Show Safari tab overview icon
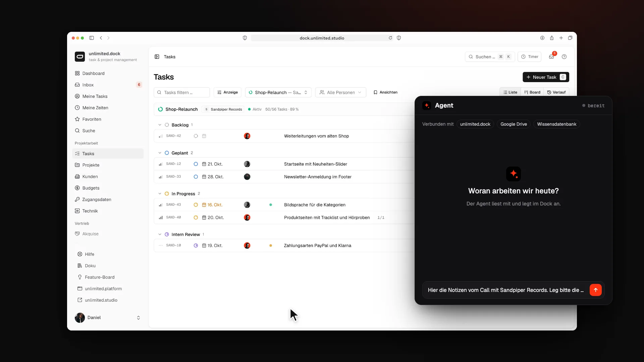 (570, 38)
